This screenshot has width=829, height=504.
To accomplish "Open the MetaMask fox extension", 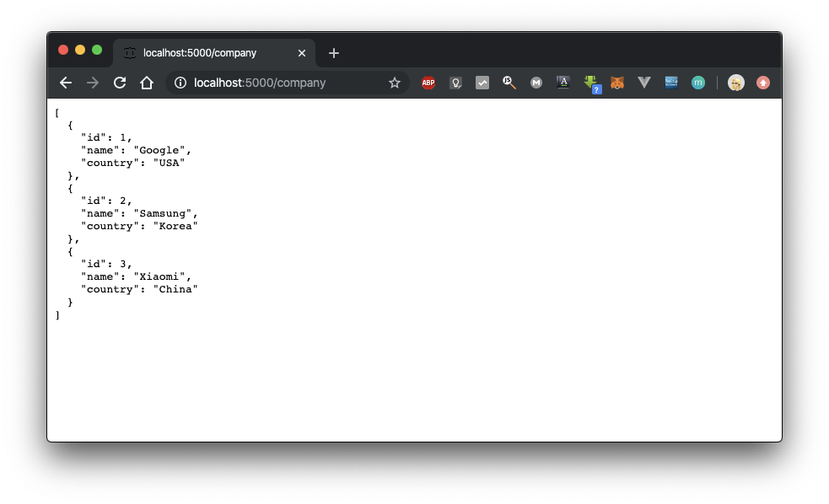I will tap(617, 83).
